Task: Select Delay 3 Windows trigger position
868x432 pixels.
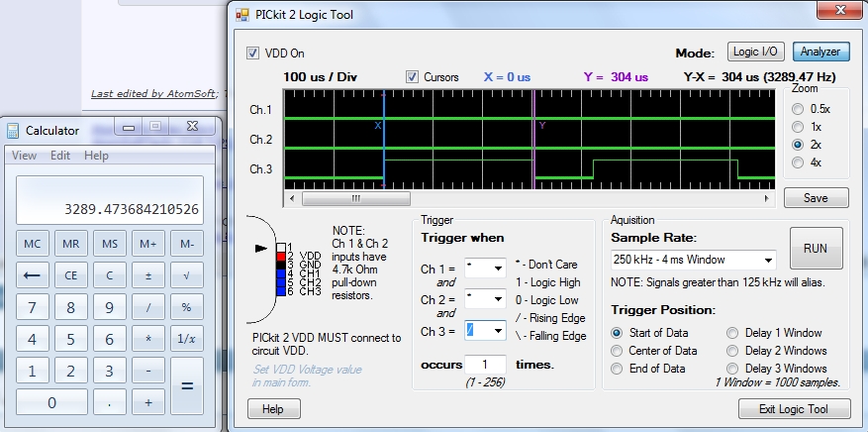Action: pos(732,369)
